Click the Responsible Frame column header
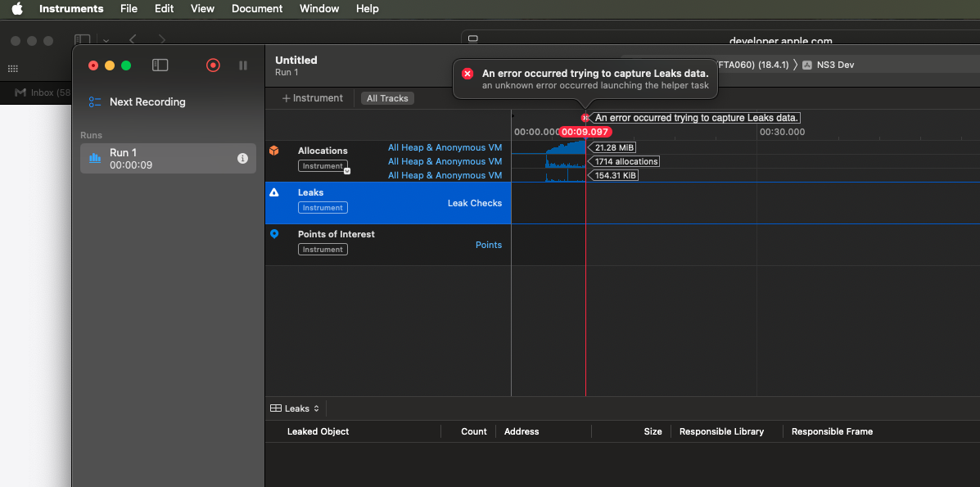Image resolution: width=980 pixels, height=487 pixels. click(832, 431)
